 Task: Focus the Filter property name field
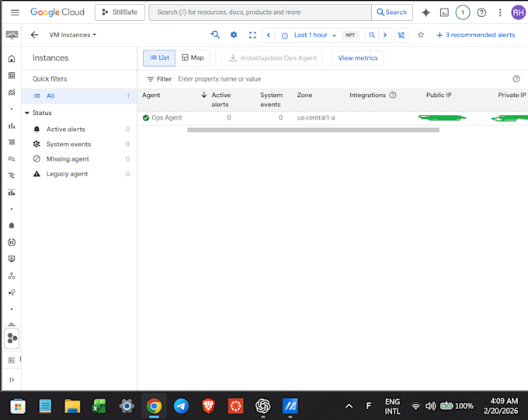342,79
